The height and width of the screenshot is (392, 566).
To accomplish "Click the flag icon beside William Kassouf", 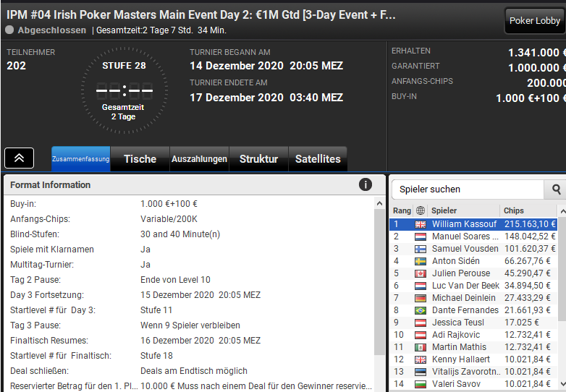I will (421, 224).
